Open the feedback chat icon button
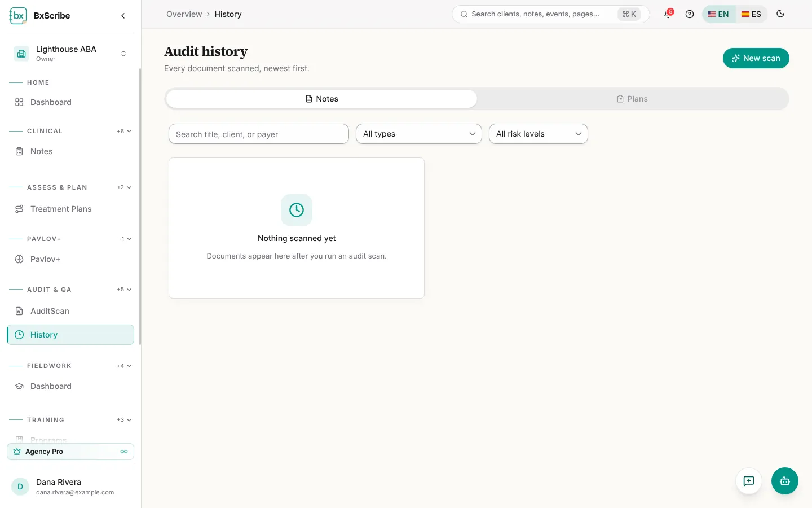The width and height of the screenshot is (812, 508). coord(749,481)
